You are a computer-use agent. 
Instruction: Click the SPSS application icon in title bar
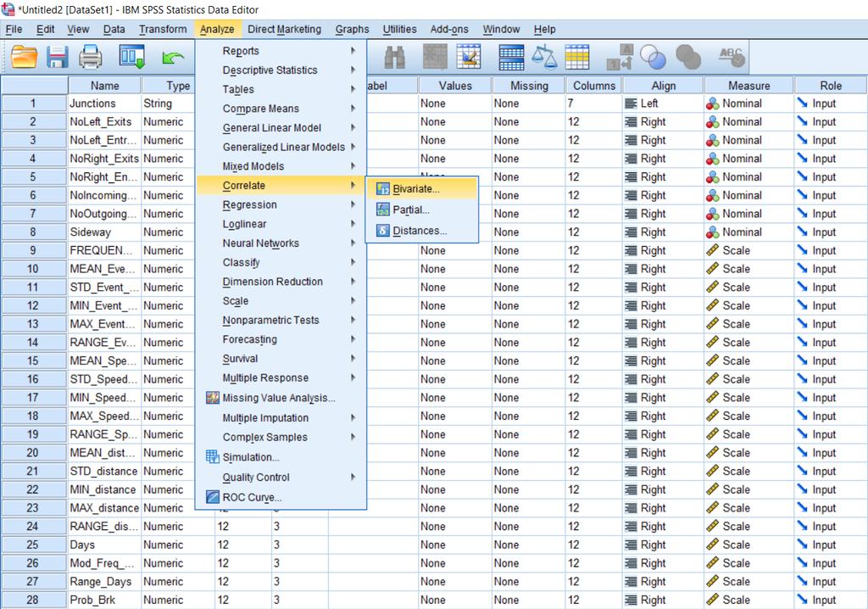(8, 9)
